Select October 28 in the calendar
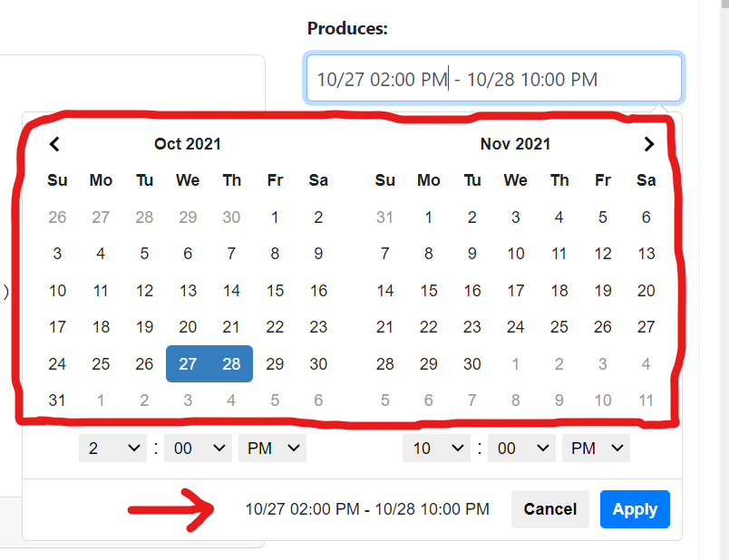This screenshot has width=729, height=560. [x=231, y=363]
